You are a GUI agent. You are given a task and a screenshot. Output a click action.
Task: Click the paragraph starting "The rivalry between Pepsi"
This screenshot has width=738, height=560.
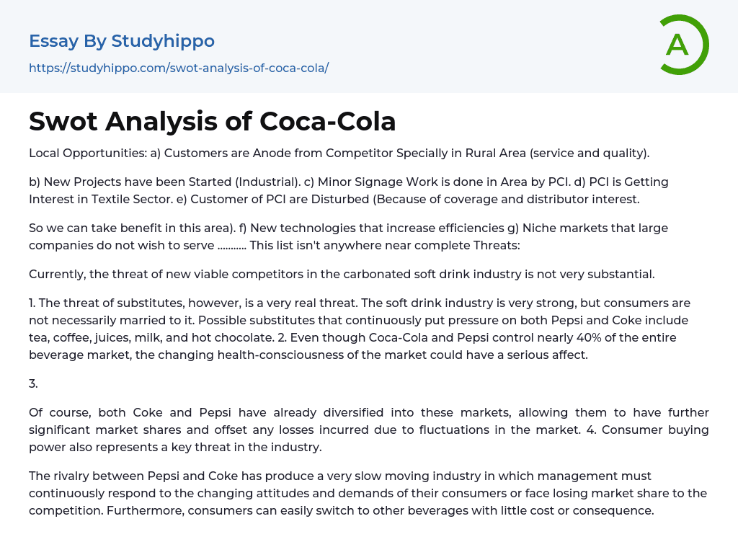tap(368, 494)
